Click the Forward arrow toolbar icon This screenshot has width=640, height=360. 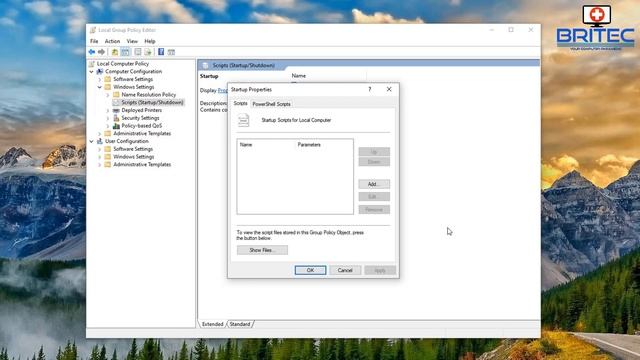coord(101,52)
